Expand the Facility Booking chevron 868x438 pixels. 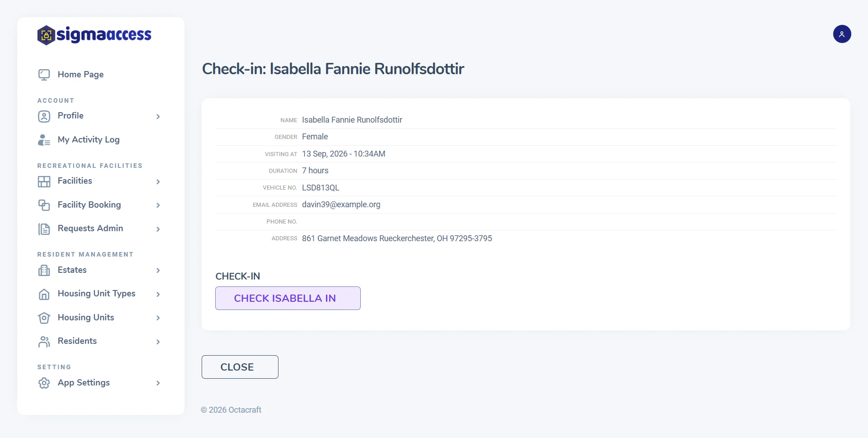click(158, 205)
